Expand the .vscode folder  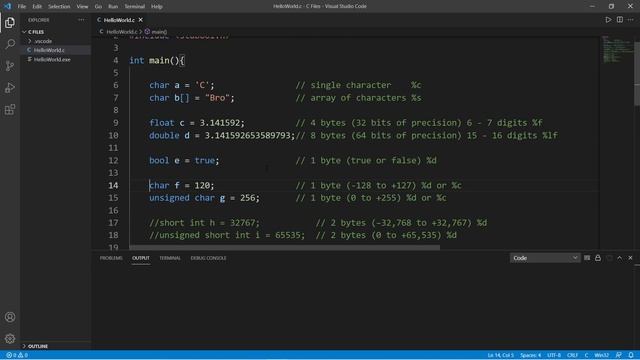[x=43, y=41]
